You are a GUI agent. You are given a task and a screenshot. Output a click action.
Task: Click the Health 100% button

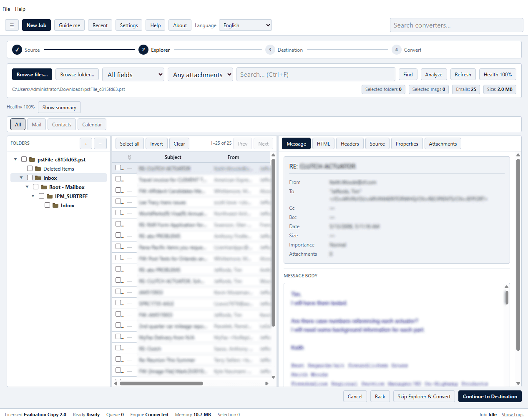click(498, 75)
